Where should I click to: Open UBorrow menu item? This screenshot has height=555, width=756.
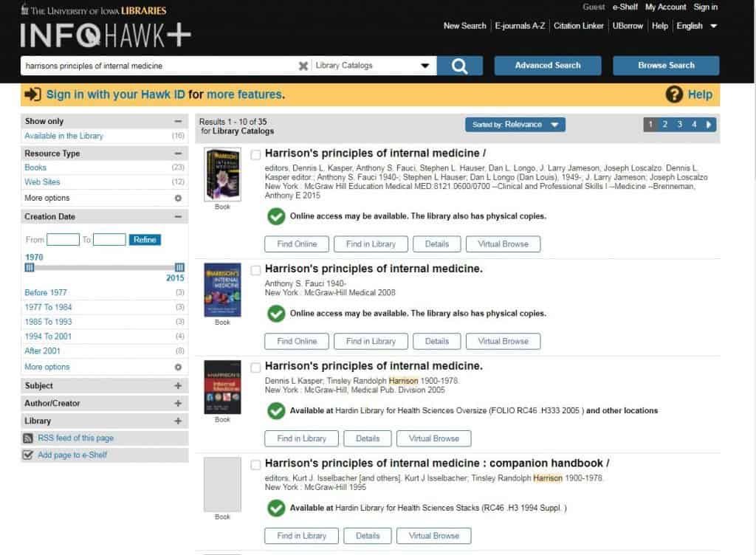[x=628, y=26]
